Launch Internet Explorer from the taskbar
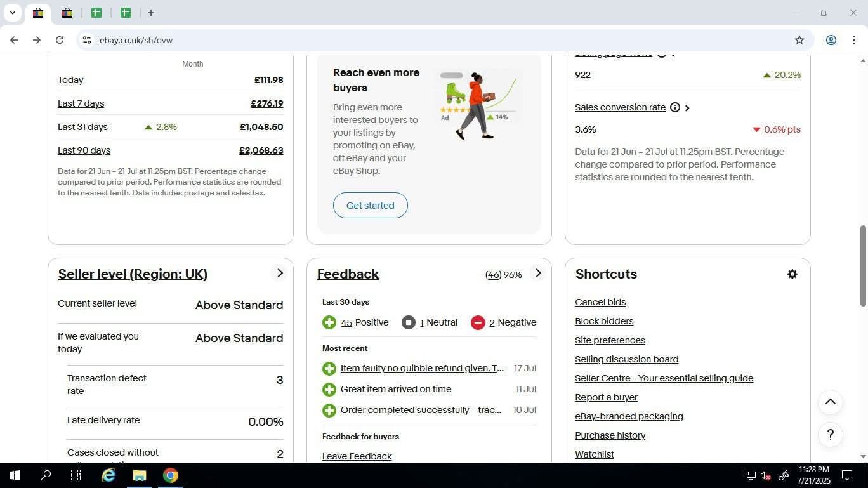The width and height of the screenshot is (868, 488). (109, 475)
